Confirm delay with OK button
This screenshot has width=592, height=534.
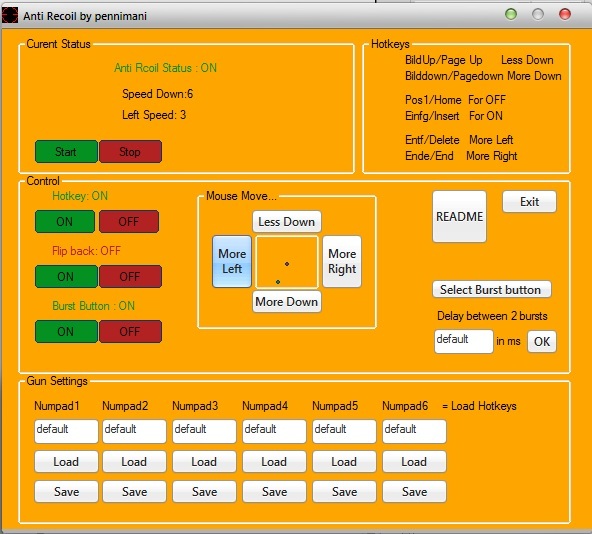541,341
